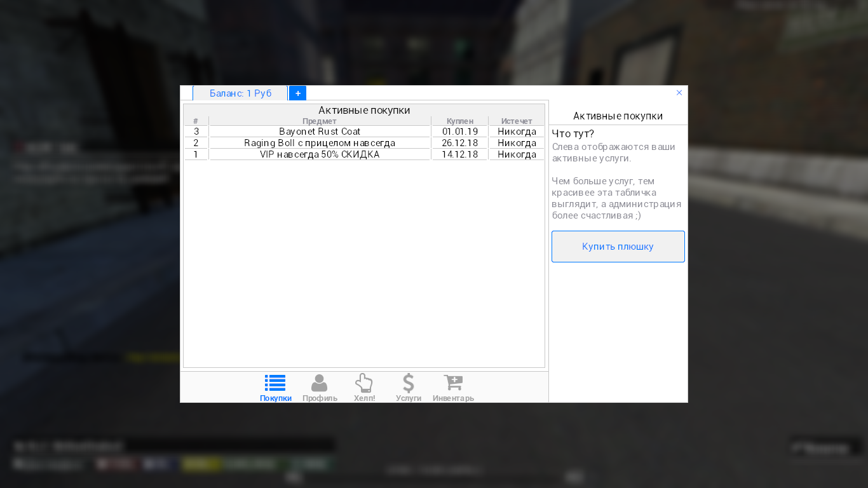Click purchase date 01.01.19
The height and width of the screenshot is (488, 868).
coord(460,132)
